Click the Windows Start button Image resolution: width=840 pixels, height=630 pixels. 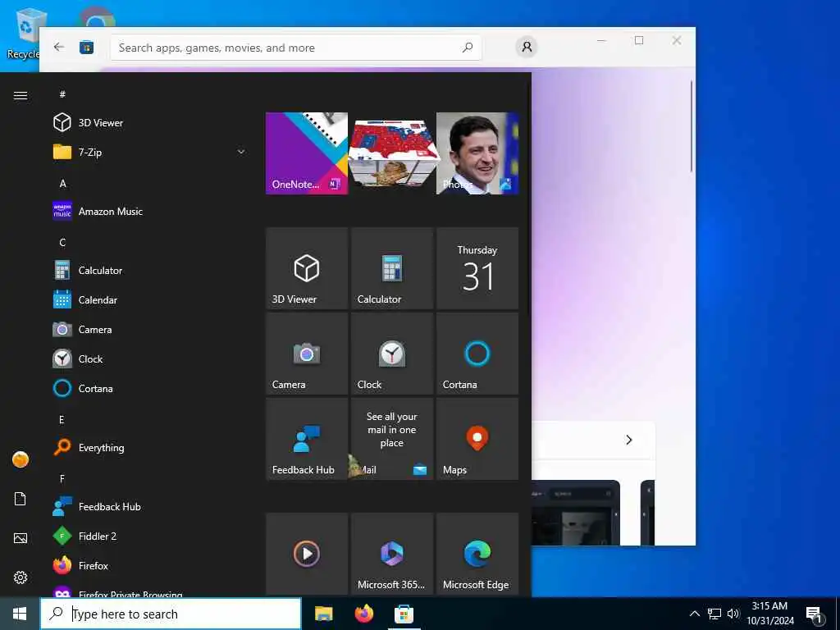(x=20, y=614)
